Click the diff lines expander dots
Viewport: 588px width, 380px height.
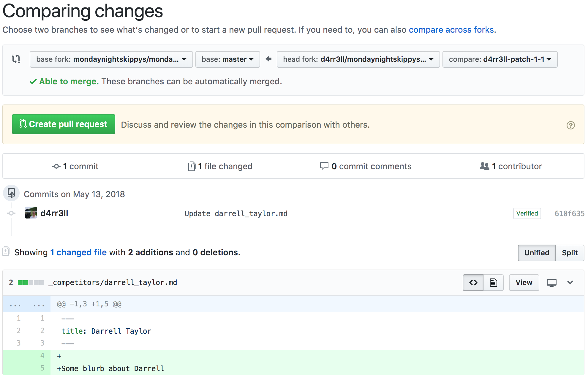click(x=15, y=304)
